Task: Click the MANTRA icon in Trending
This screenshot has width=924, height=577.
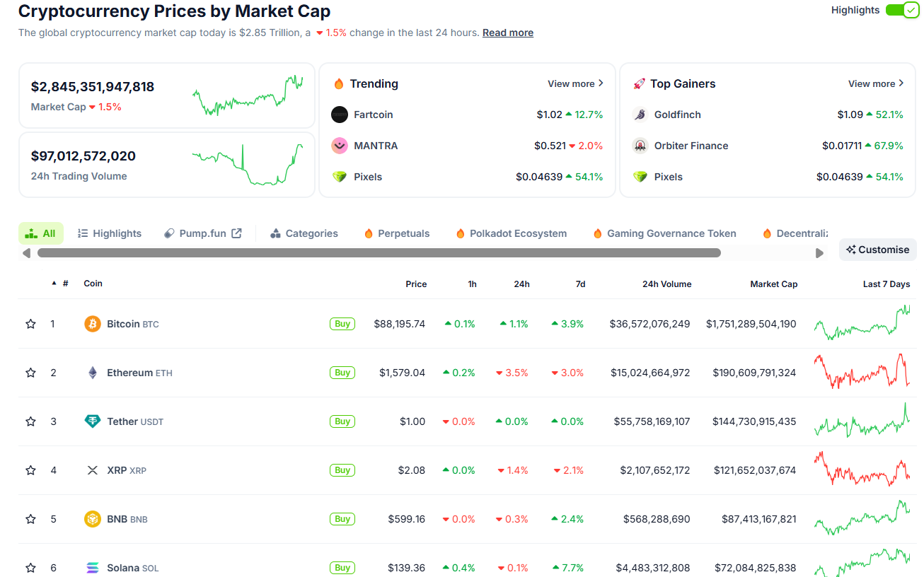Action: (340, 146)
